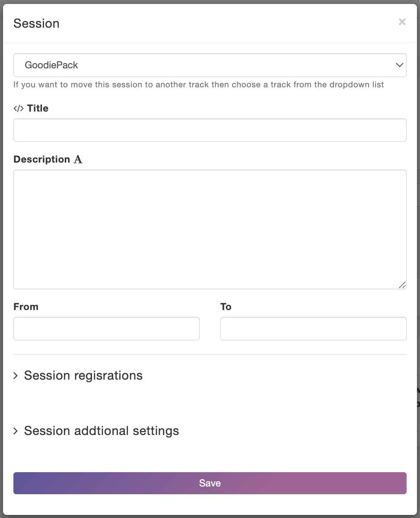
Task: Save the session with the Save button
Action: (210, 483)
